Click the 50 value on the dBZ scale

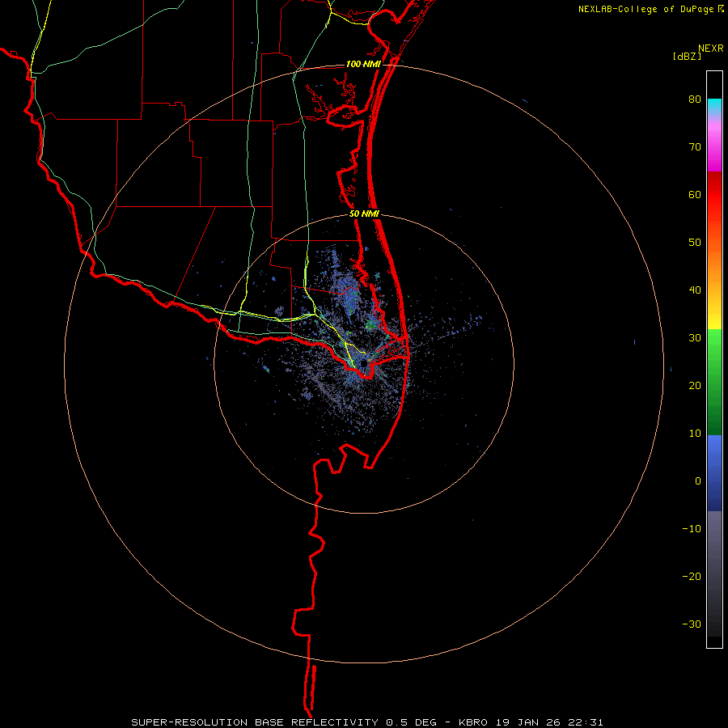(x=695, y=243)
